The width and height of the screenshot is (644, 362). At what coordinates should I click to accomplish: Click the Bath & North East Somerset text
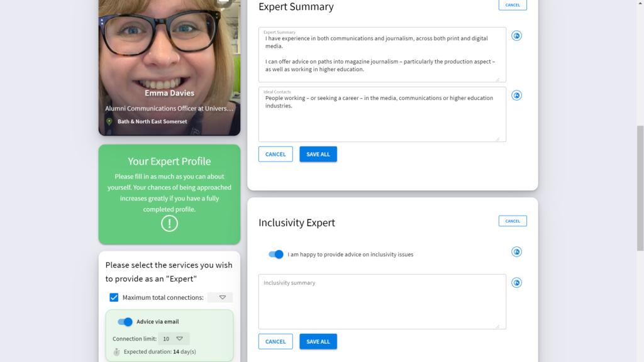pos(152,121)
